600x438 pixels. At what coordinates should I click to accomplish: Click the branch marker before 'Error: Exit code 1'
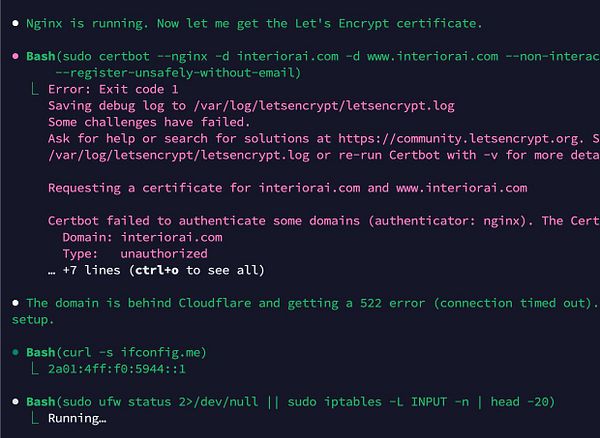[35, 89]
